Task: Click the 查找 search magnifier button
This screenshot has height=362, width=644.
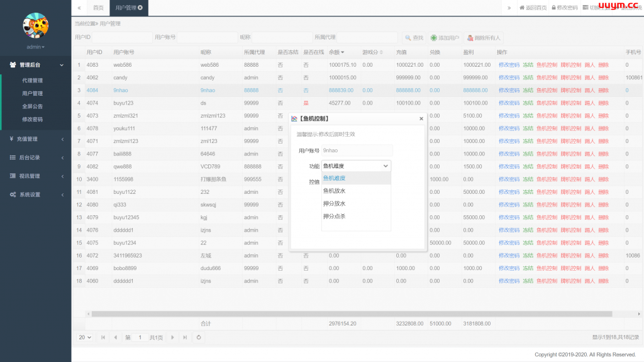Action: click(x=408, y=38)
